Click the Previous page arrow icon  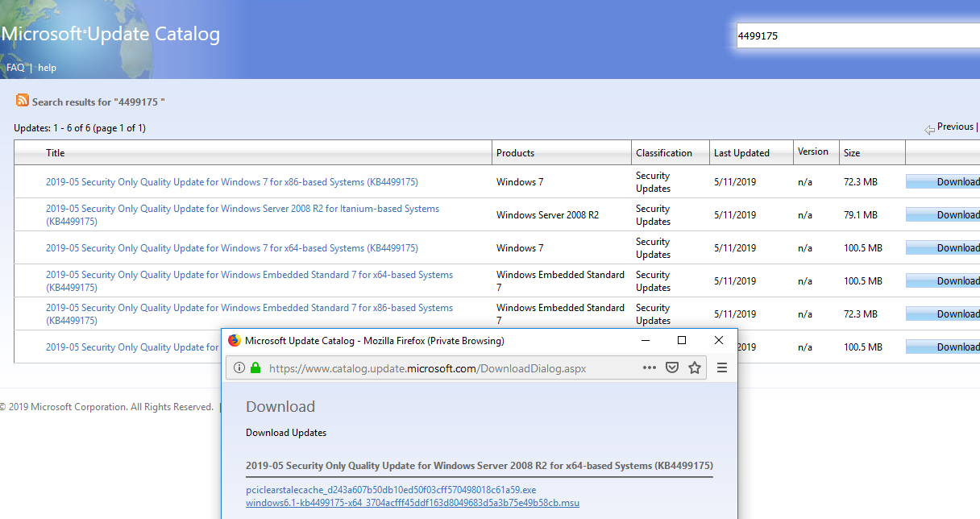pyautogui.click(x=929, y=128)
